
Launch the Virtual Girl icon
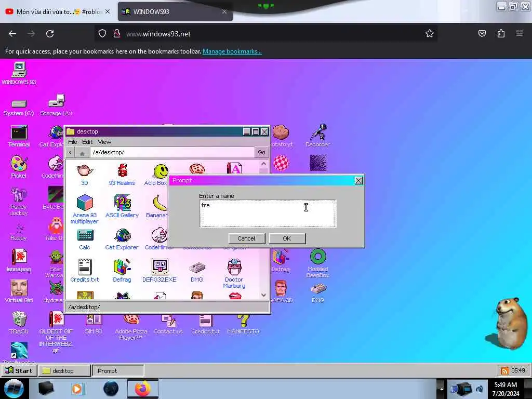pos(19,291)
